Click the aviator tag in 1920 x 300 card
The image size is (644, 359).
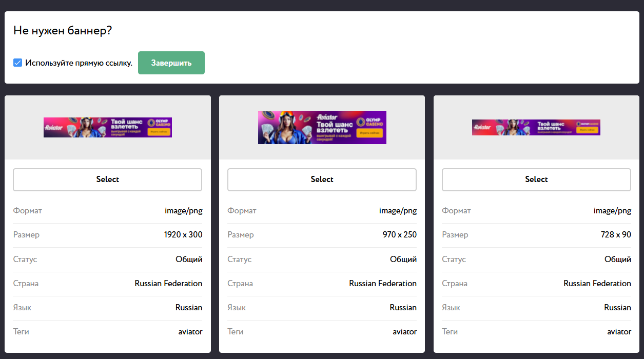[x=190, y=332]
